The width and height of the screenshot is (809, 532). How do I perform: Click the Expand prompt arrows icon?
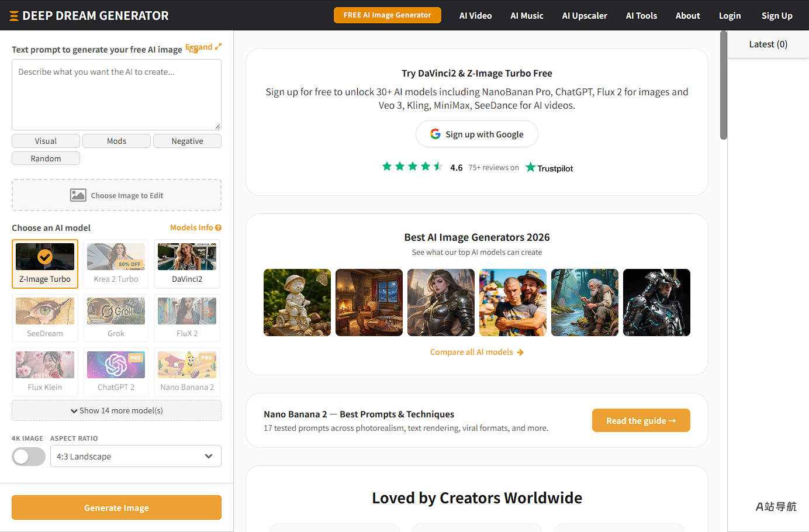point(218,47)
